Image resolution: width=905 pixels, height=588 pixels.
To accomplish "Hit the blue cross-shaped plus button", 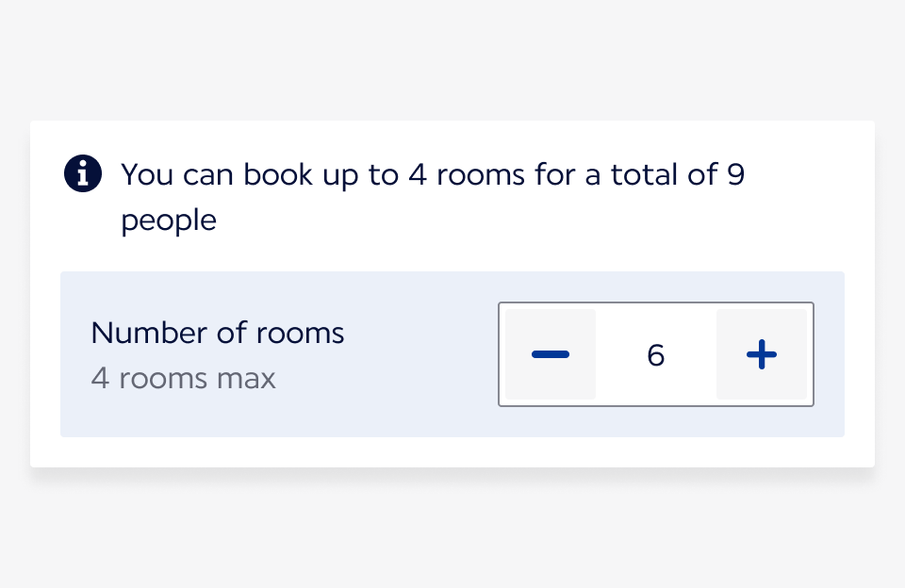I will [762, 354].
